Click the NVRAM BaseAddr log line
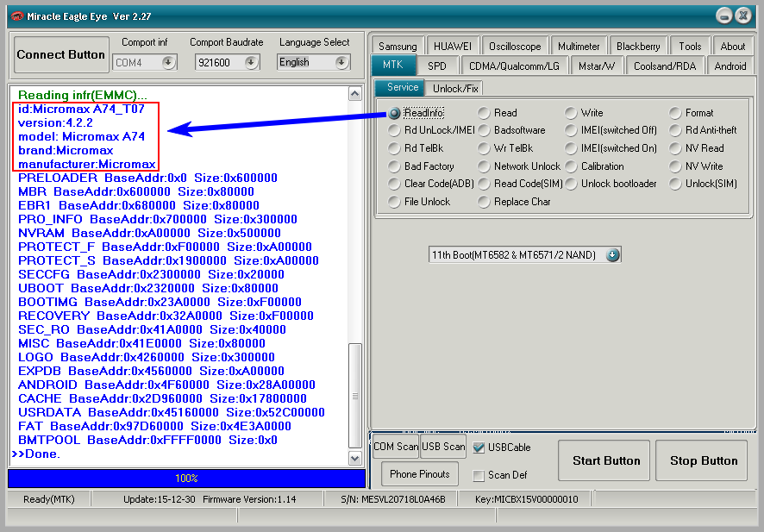764x532 pixels. pyautogui.click(x=149, y=233)
